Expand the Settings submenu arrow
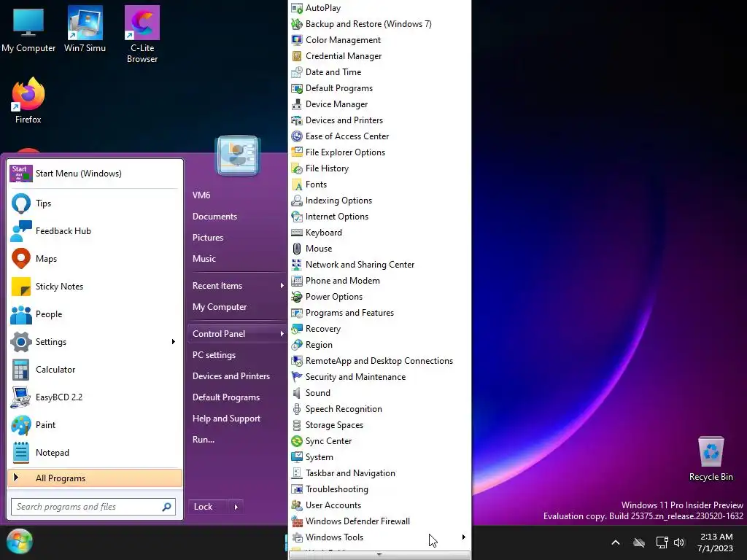Viewport: 747px width, 560px height. 174,342
